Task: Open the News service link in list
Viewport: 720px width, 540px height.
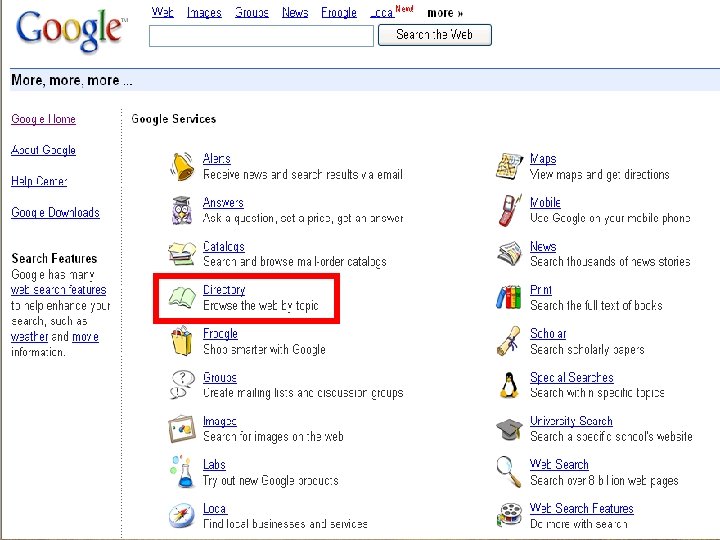Action: (543, 247)
